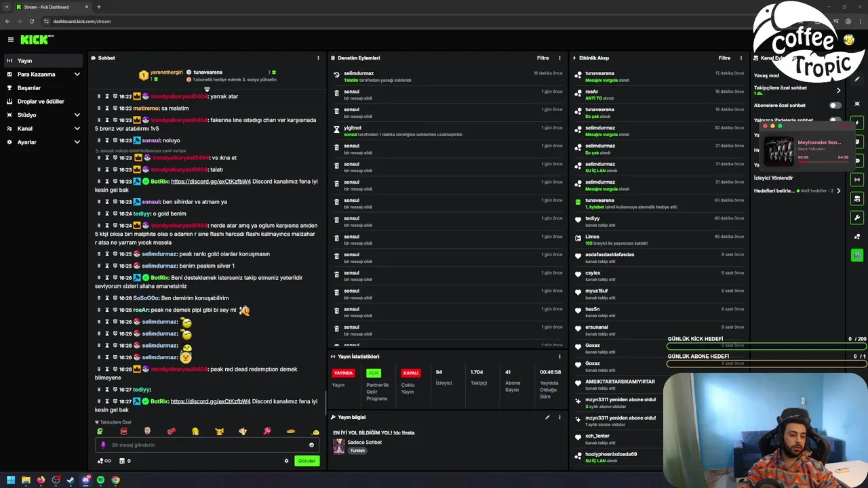Toggle the Yalnızca ifadelerle sohbet switch
This screenshot has height=488, width=868.
(835, 120)
